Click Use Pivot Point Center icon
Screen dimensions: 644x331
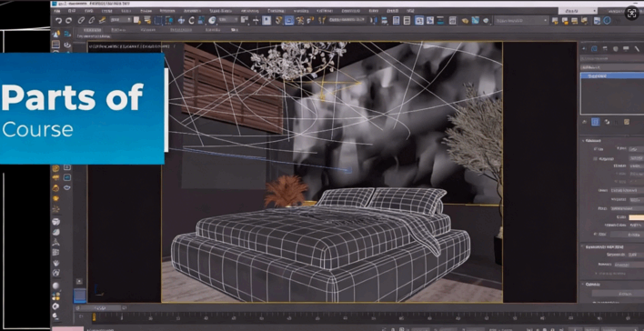pyautogui.click(x=245, y=20)
